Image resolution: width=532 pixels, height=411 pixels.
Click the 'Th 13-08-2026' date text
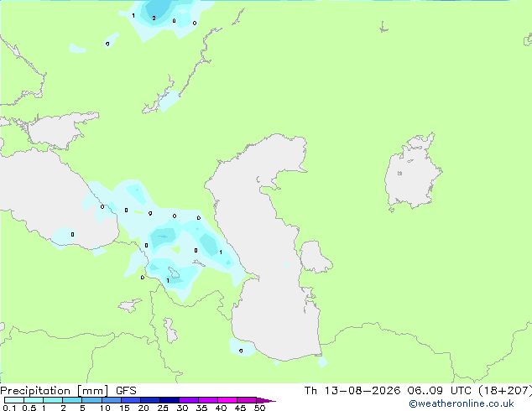click(352, 391)
